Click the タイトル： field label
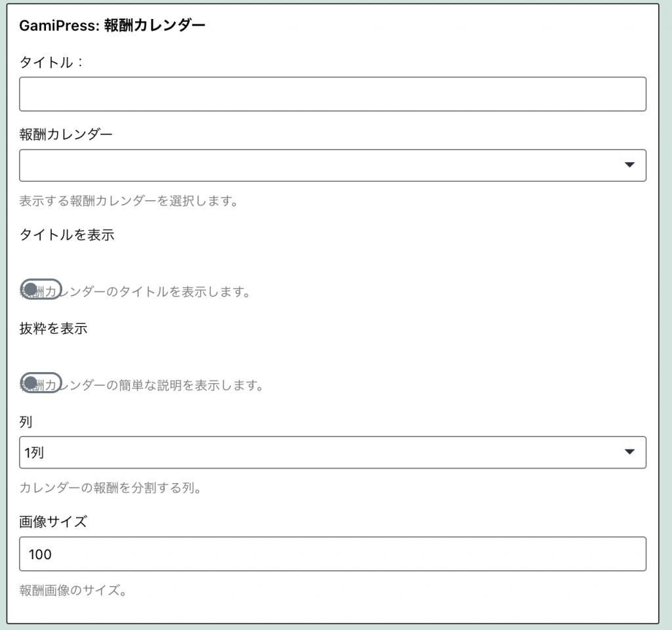The image size is (672, 630). (x=51, y=62)
